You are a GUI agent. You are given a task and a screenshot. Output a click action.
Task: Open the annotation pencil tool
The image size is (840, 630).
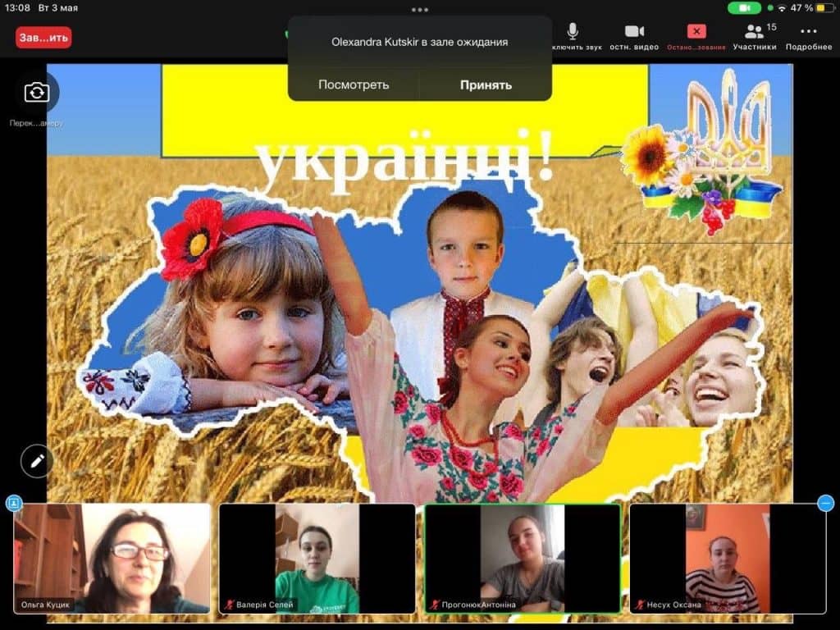[37, 461]
